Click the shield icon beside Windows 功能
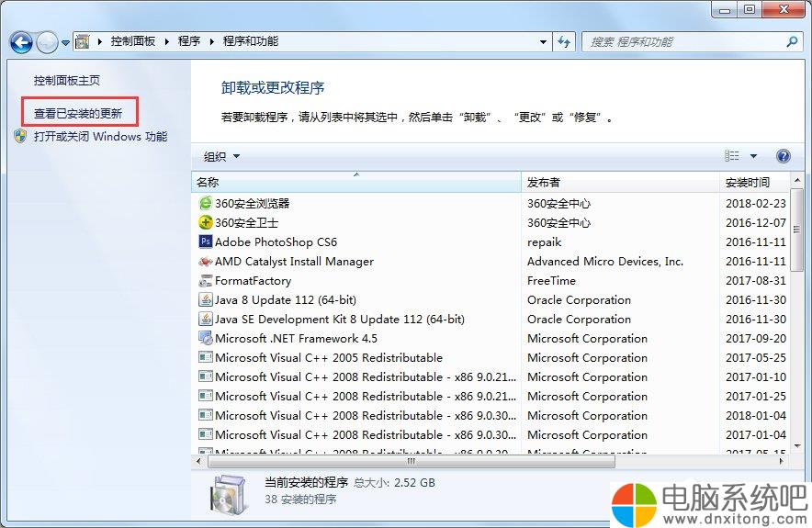812x528 pixels. [x=21, y=136]
